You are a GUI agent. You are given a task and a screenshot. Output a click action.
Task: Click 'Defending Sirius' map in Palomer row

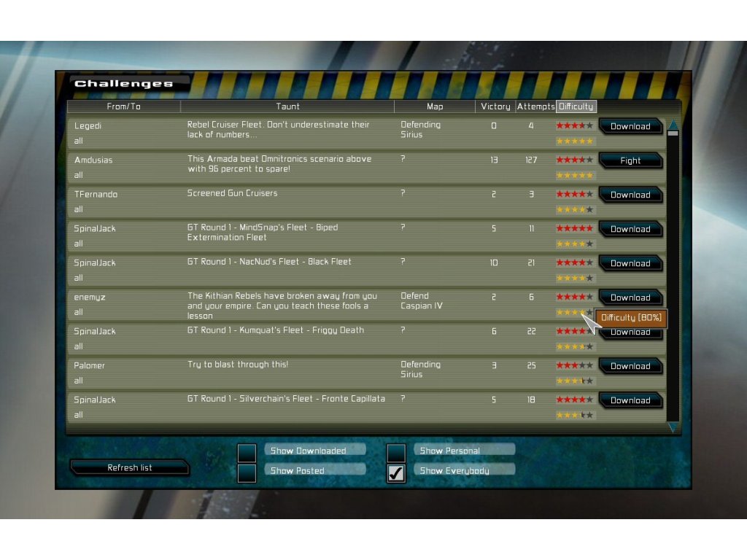coord(421,370)
